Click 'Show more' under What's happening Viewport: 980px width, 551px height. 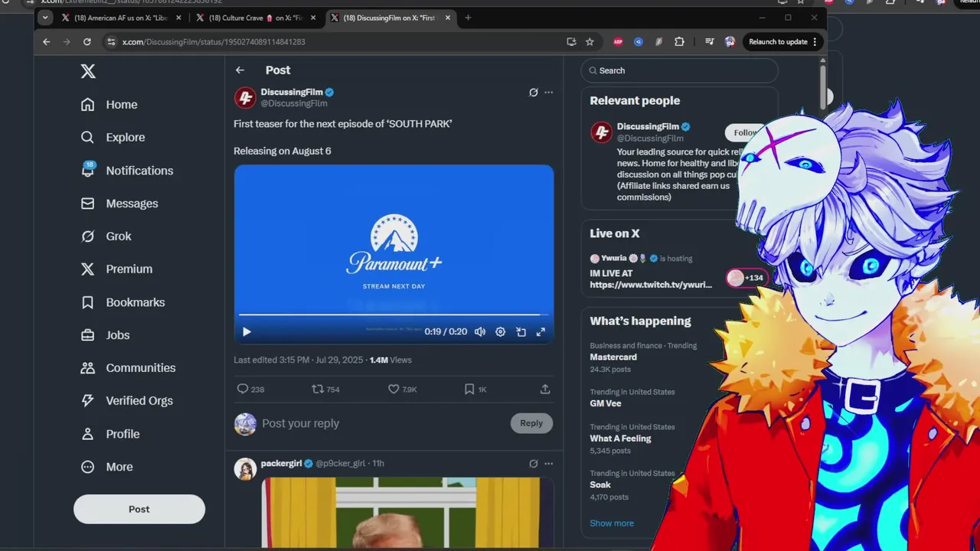pyautogui.click(x=612, y=523)
